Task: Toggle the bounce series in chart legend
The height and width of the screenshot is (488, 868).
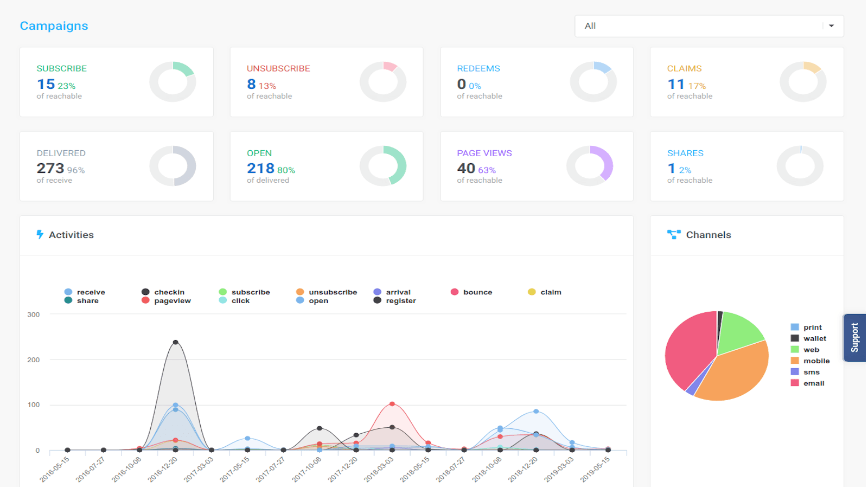Action: click(471, 292)
